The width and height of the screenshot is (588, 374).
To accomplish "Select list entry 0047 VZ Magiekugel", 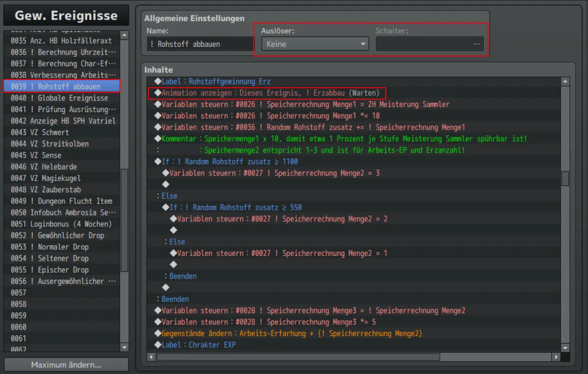I will point(62,178).
